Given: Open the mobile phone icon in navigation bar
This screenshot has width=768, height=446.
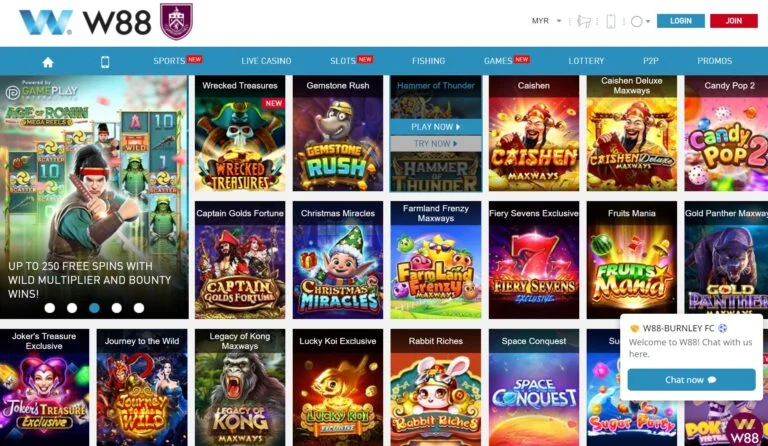Looking at the screenshot, I should point(105,62).
